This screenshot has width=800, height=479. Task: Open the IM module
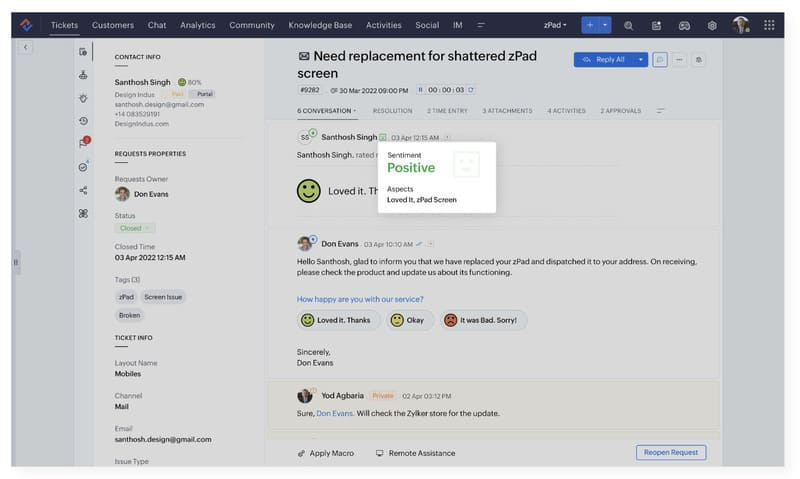click(x=458, y=25)
